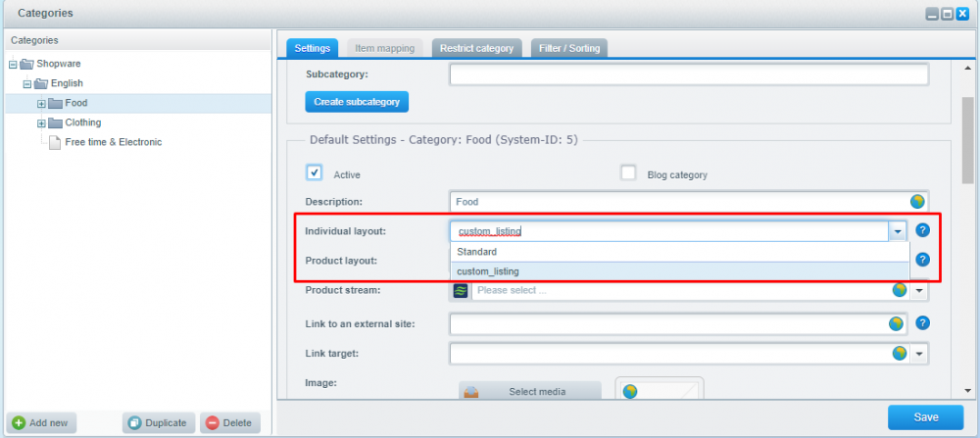Screen dimensions: 980x438
Task: Click the Individual layout text input
Action: coord(669,231)
